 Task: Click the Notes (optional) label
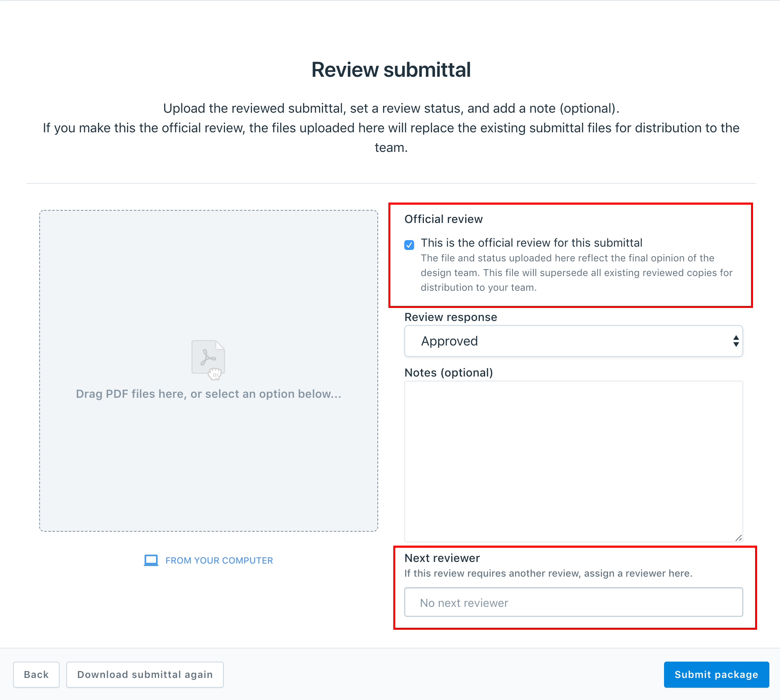[449, 372]
